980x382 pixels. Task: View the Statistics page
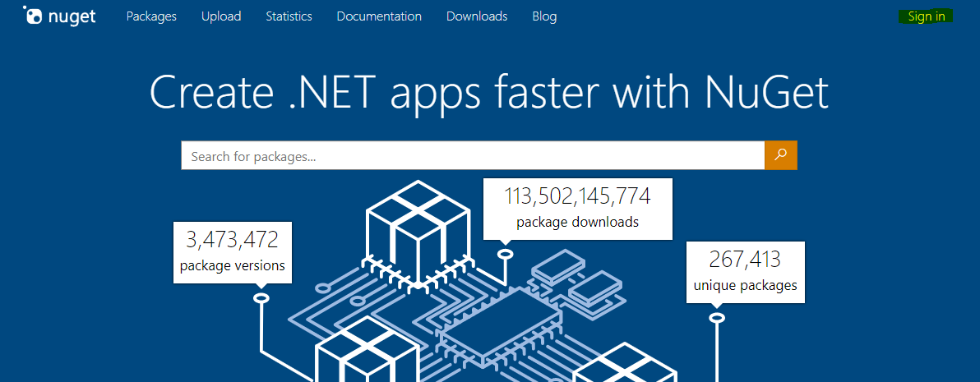click(289, 17)
